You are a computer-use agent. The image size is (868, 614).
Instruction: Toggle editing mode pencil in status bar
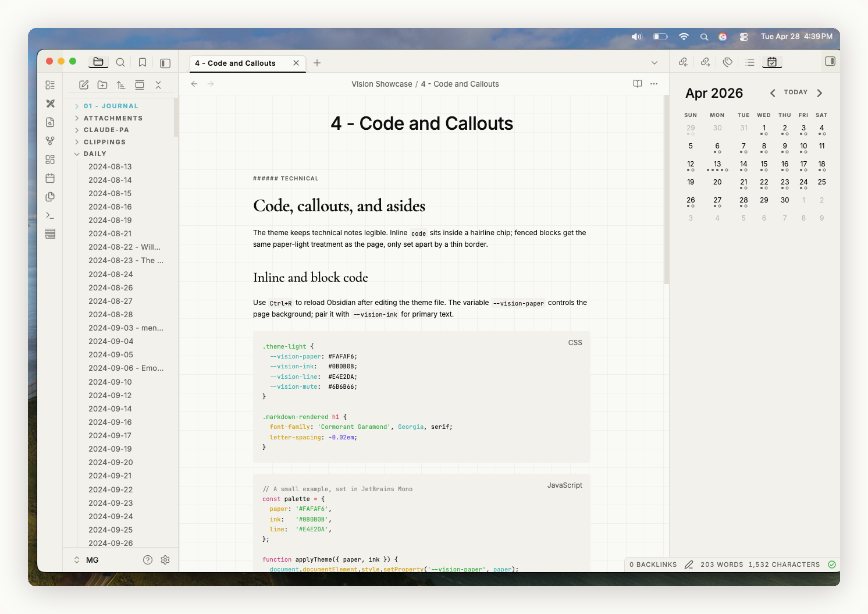point(689,565)
